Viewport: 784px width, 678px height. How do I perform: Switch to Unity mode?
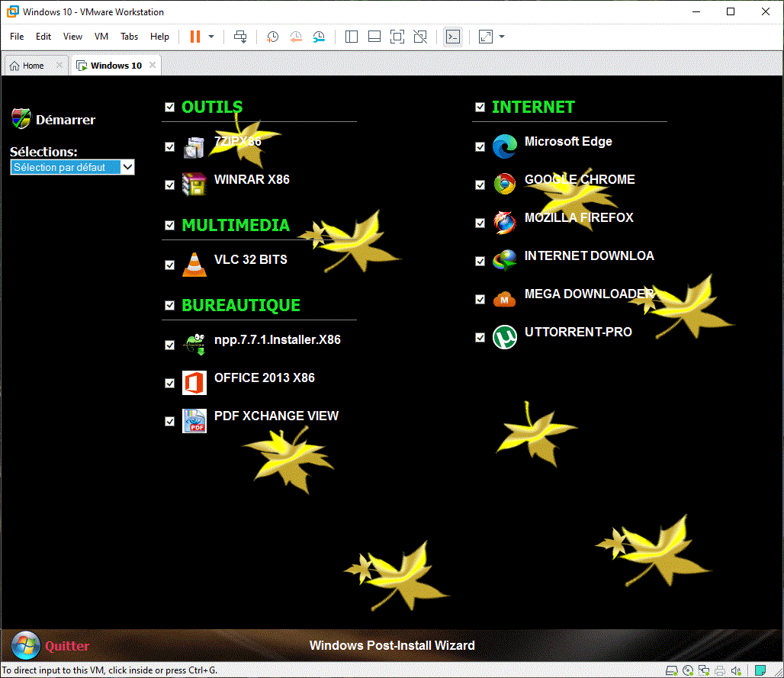click(420, 37)
